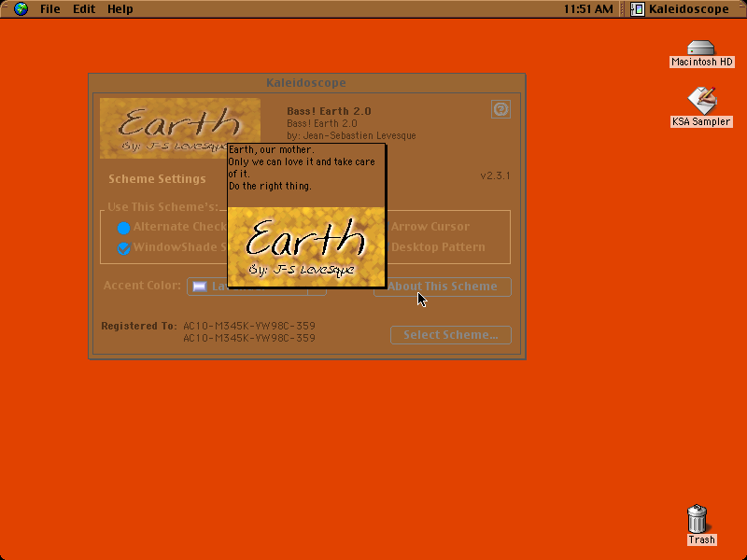Click the Scheme Settings heading
The height and width of the screenshot is (560, 747).
157,179
